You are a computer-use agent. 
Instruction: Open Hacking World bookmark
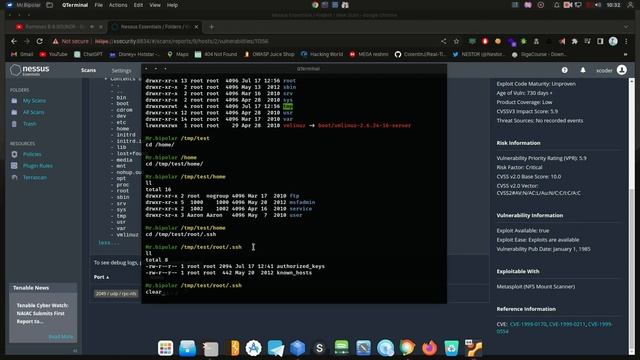click(322, 54)
